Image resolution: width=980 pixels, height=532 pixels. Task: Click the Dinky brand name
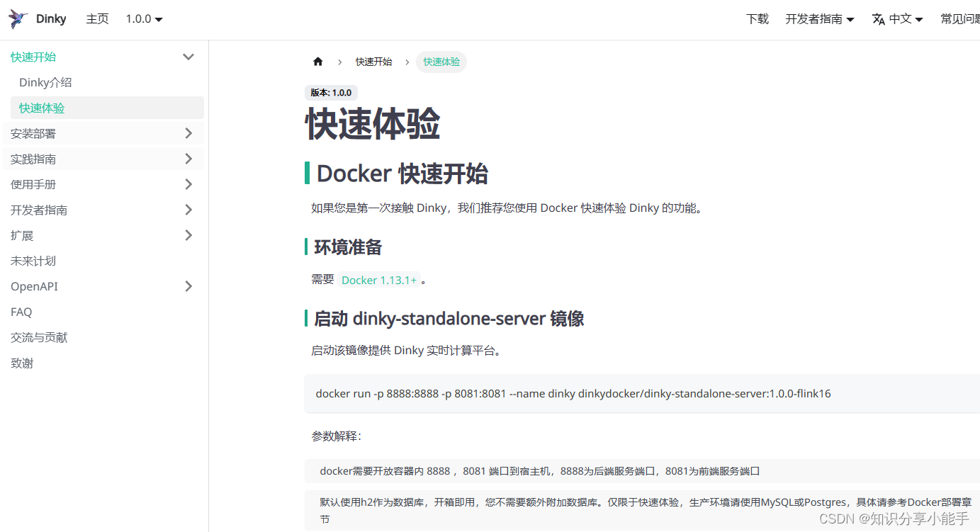pyautogui.click(x=51, y=19)
